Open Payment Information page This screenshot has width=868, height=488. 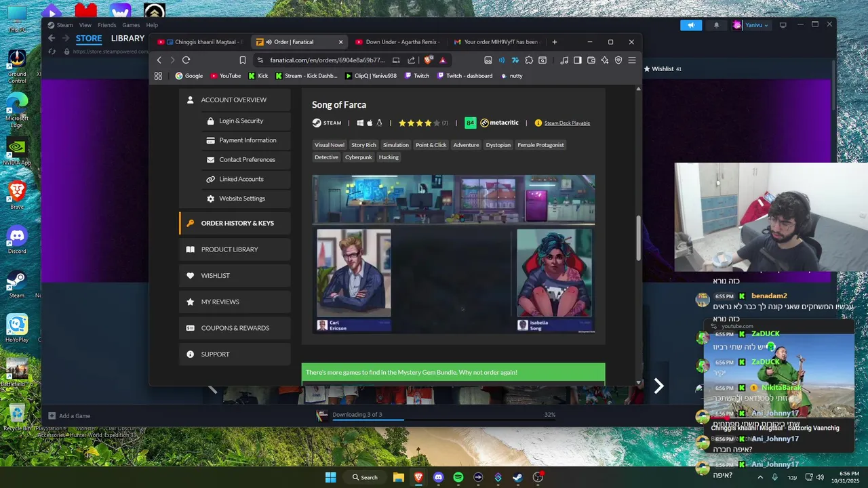[245, 140]
